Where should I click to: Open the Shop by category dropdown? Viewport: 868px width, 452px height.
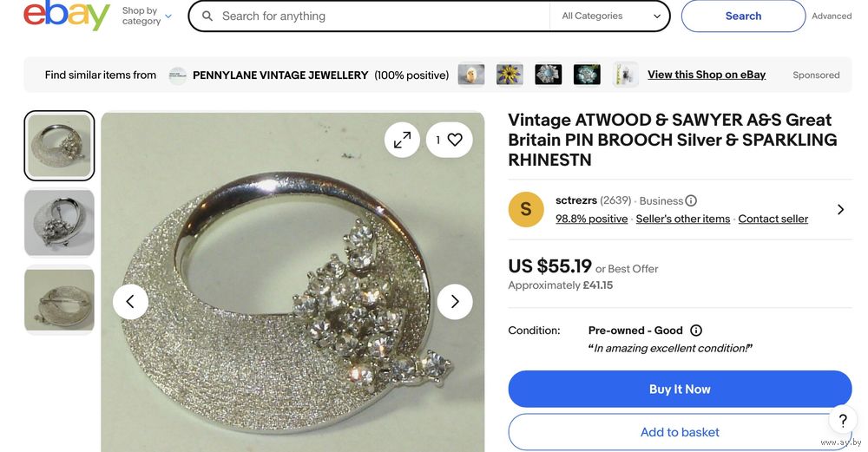pyautogui.click(x=147, y=16)
